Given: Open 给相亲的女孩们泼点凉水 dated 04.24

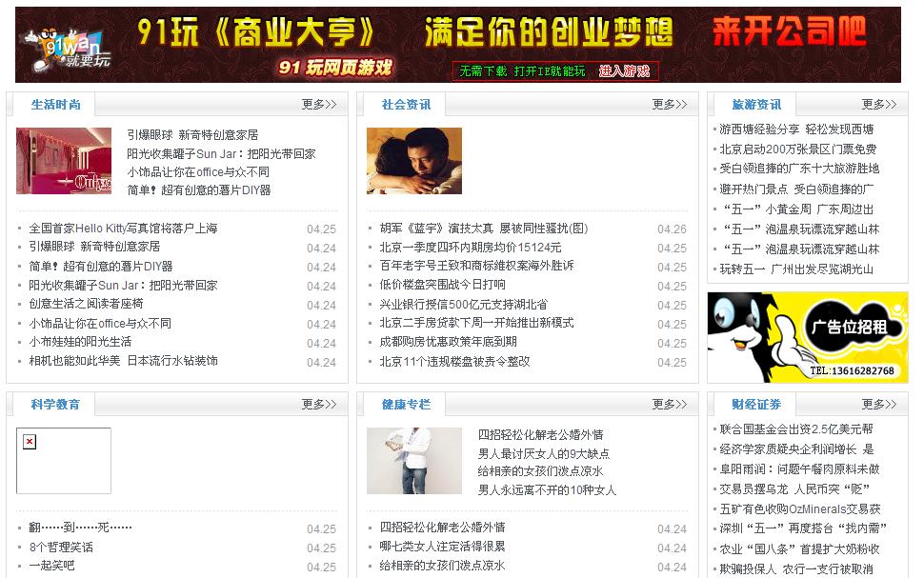Looking at the screenshot, I should (443, 566).
